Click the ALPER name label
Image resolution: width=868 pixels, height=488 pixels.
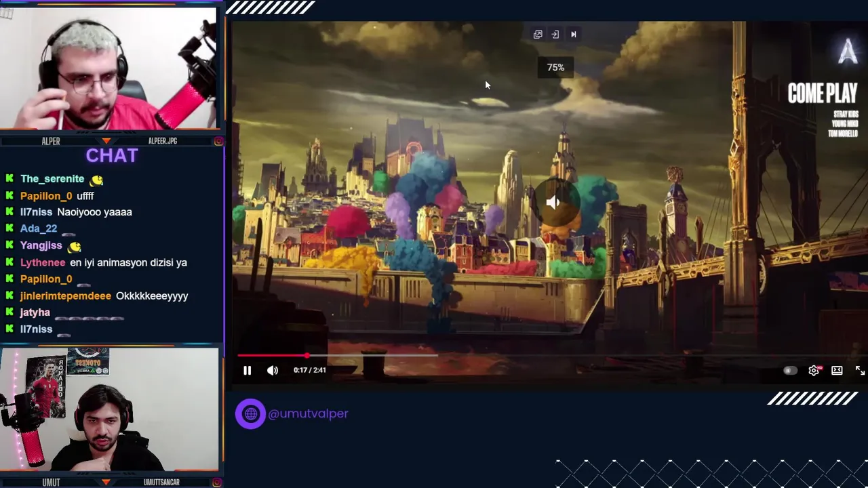51,141
